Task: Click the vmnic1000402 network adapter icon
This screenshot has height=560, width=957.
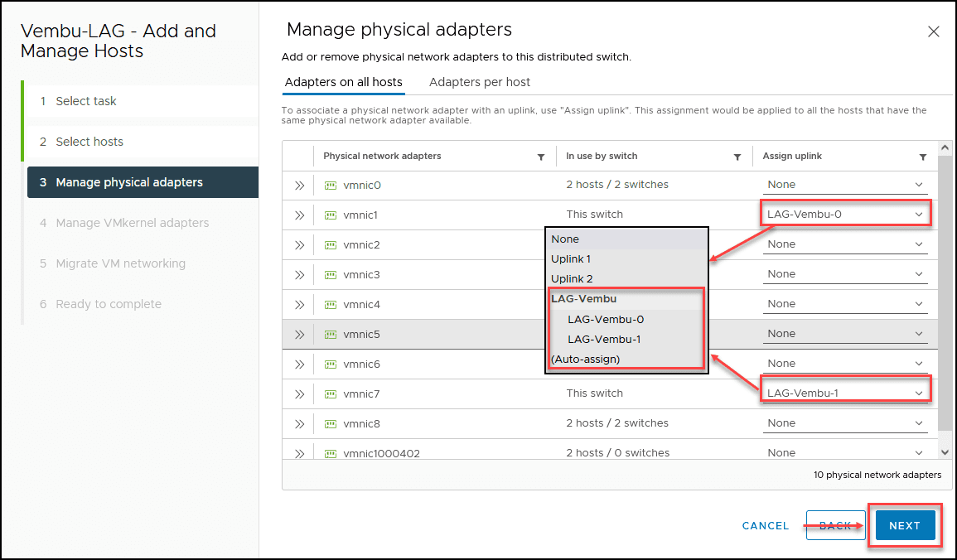Action: pyautogui.click(x=331, y=454)
